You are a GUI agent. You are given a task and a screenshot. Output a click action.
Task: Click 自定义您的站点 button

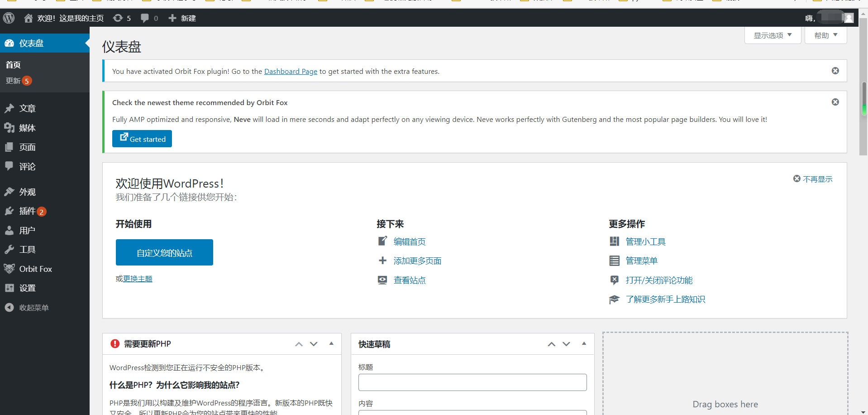164,252
